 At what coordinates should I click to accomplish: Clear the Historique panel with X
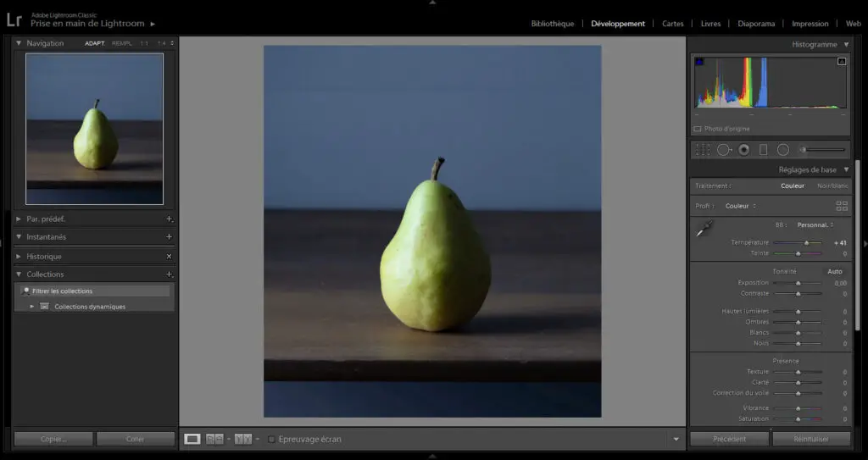click(x=169, y=256)
